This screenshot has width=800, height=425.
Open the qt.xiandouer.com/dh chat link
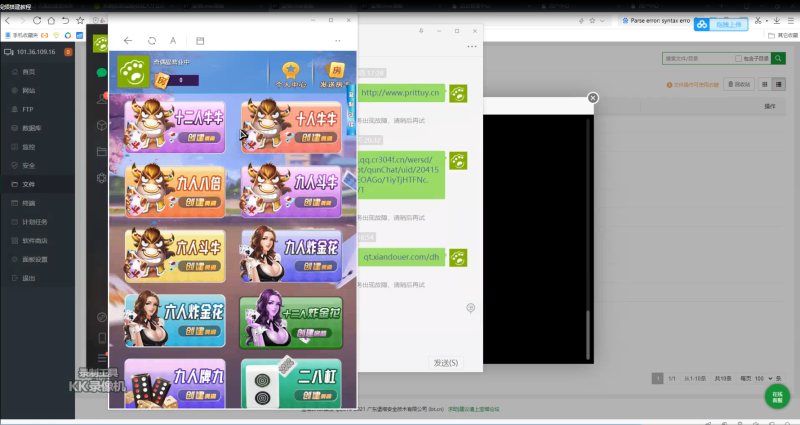[x=401, y=257]
